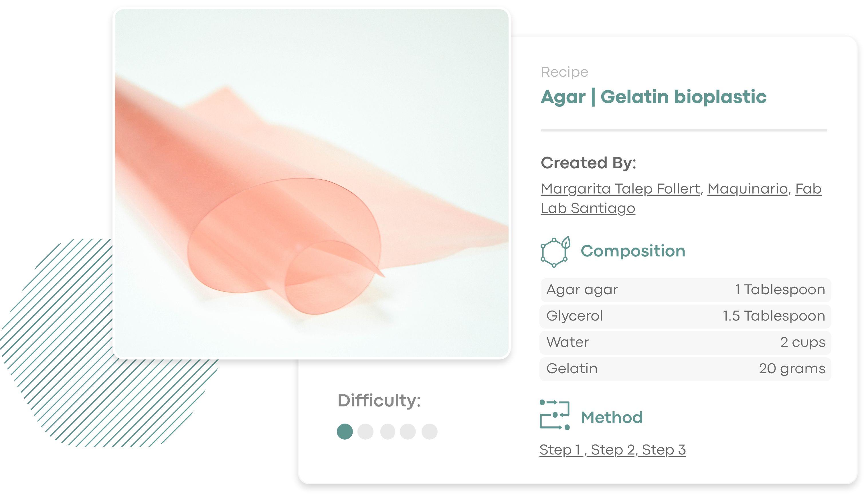Screen dimensions: 868x498
Task: Visit the Fab Lab Santiago link
Action: (x=588, y=208)
